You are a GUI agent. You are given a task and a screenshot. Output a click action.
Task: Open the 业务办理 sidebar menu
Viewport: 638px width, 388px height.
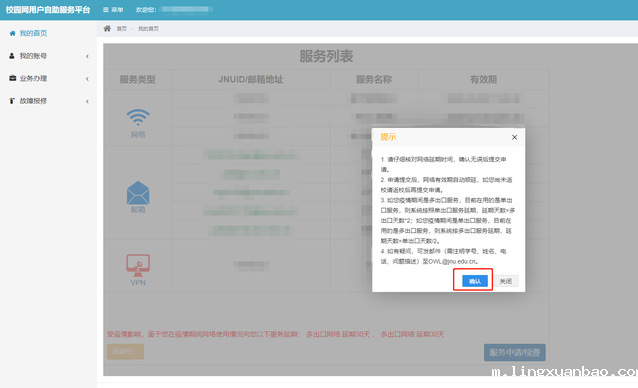(x=33, y=78)
